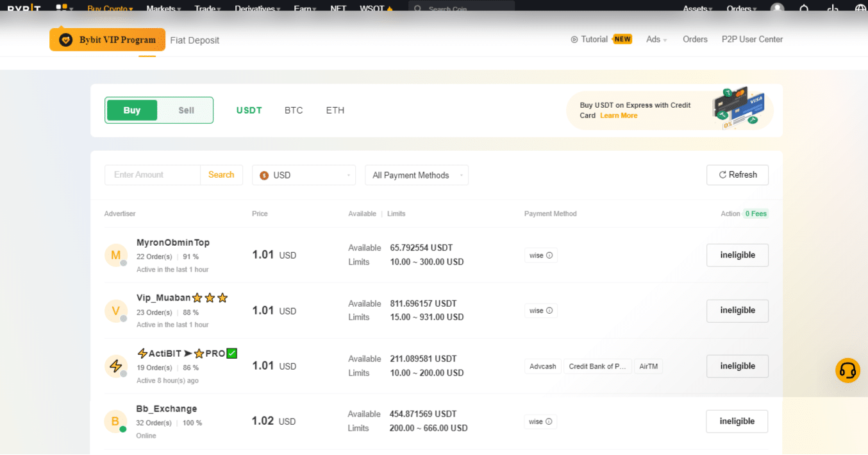868x455 pixels.
Task: Open the Fiat Deposit tab
Action: pyautogui.click(x=194, y=40)
